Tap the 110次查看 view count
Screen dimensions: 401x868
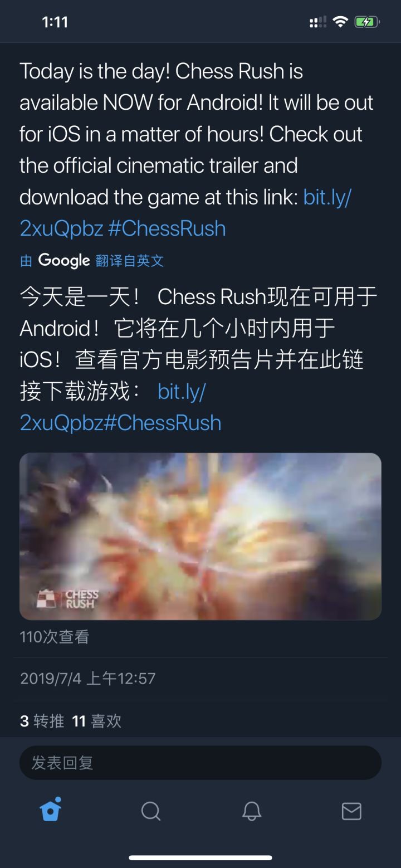(55, 637)
